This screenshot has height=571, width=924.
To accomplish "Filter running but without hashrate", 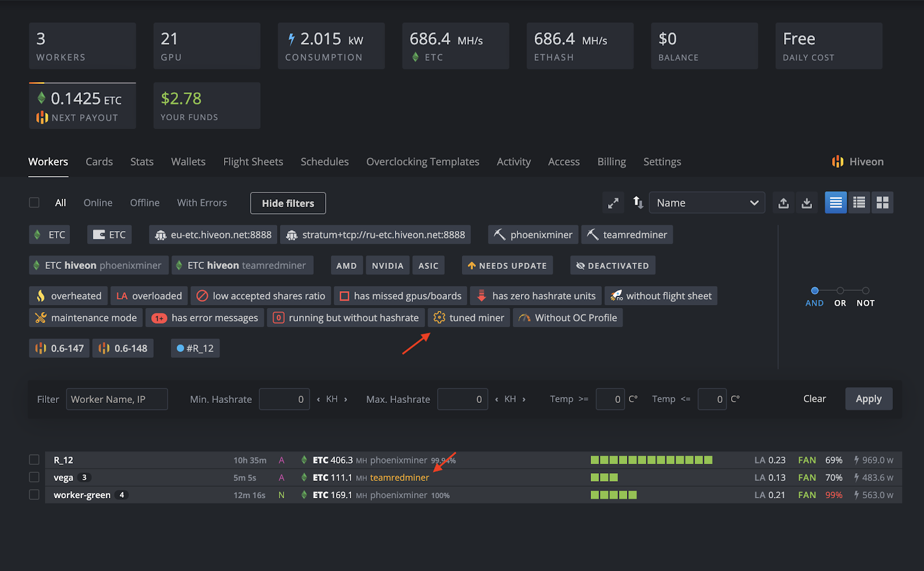I will coord(346,318).
